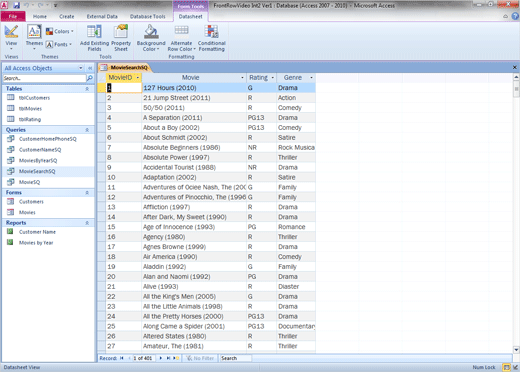Viewport: 520px width, 372px height.
Task: Close the MovieSearchSQ document
Action: click(515, 67)
